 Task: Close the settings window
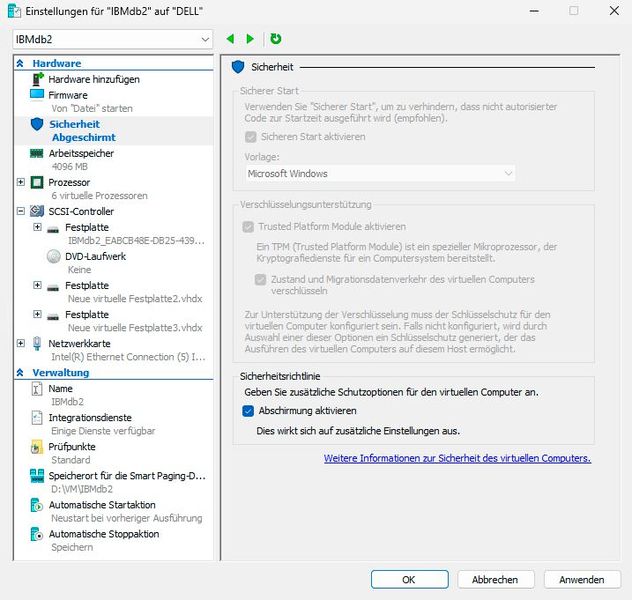(614, 10)
